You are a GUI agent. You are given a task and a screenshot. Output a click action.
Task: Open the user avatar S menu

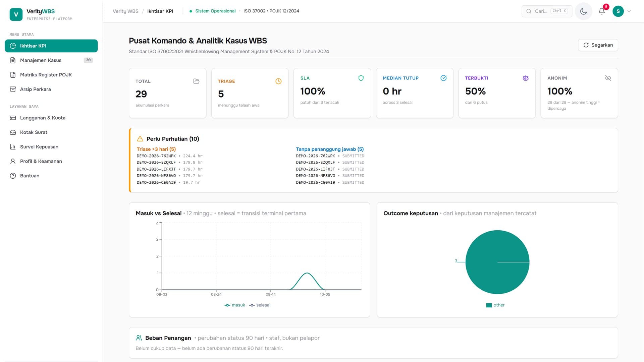click(x=618, y=11)
